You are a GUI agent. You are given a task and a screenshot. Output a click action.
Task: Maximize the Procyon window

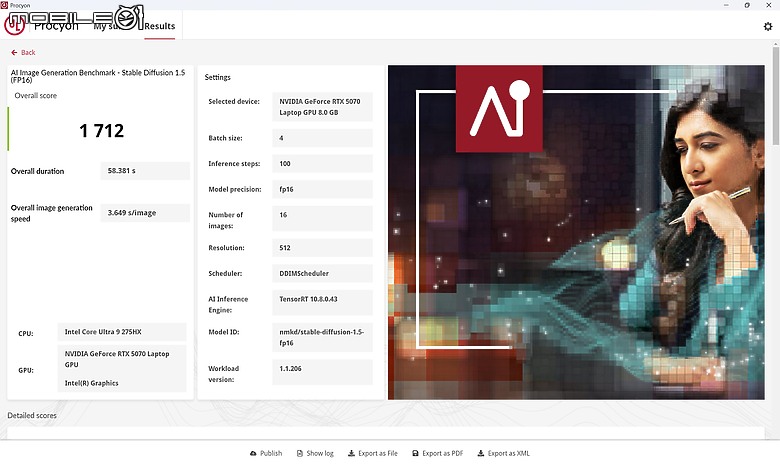[x=747, y=5]
